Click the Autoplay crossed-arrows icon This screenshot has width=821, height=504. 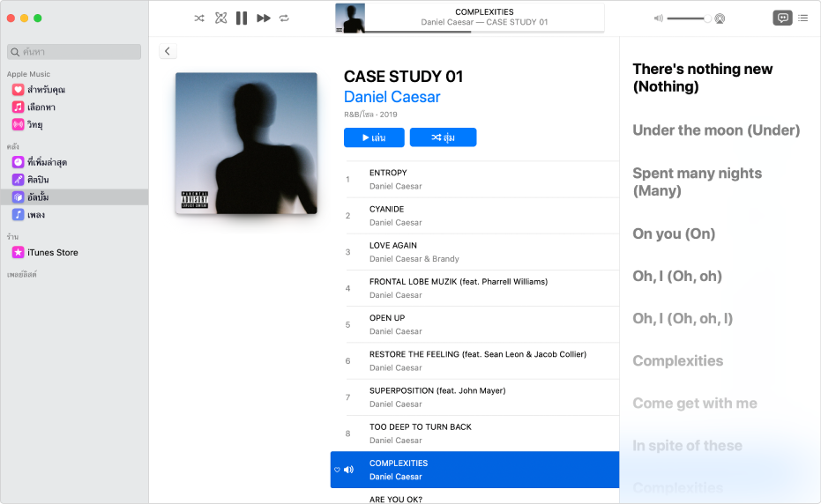(221, 19)
